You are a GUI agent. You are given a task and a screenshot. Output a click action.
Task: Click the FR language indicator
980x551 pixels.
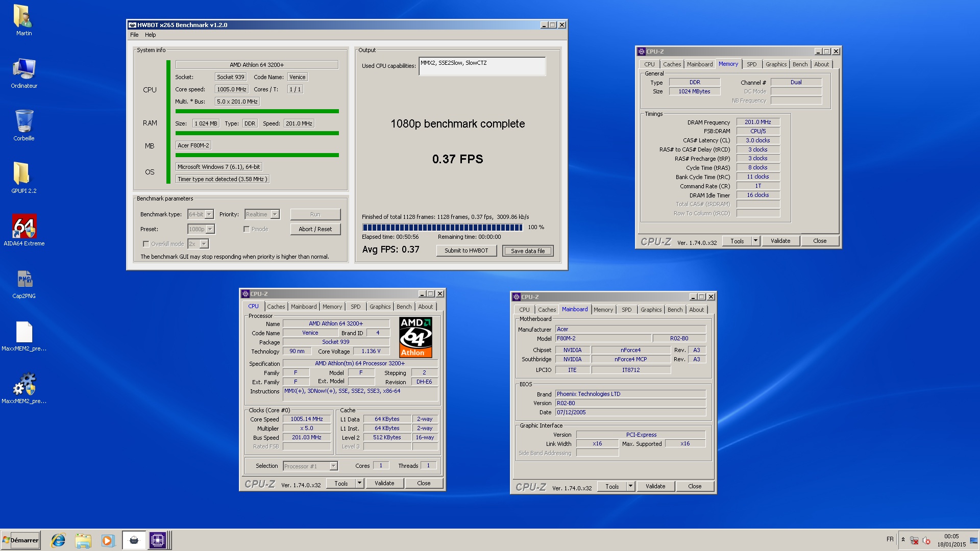click(x=890, y=539)
